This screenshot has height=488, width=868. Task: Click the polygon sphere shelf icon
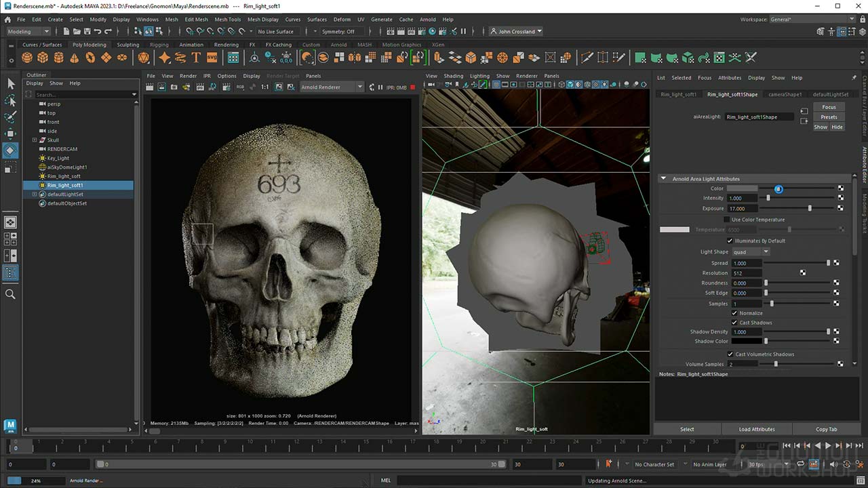28,58
